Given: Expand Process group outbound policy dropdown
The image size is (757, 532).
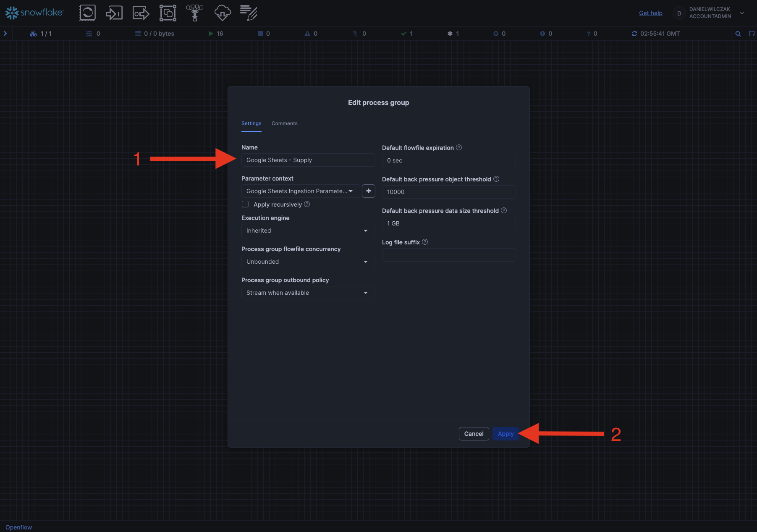Looking at the screenshot, I should (308, 293).
